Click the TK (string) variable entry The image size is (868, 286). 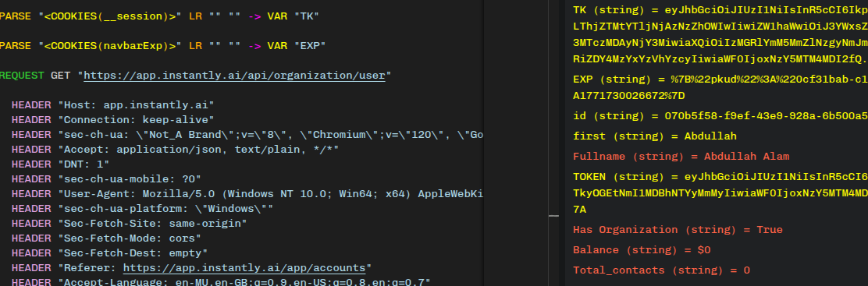pos(720,34)
